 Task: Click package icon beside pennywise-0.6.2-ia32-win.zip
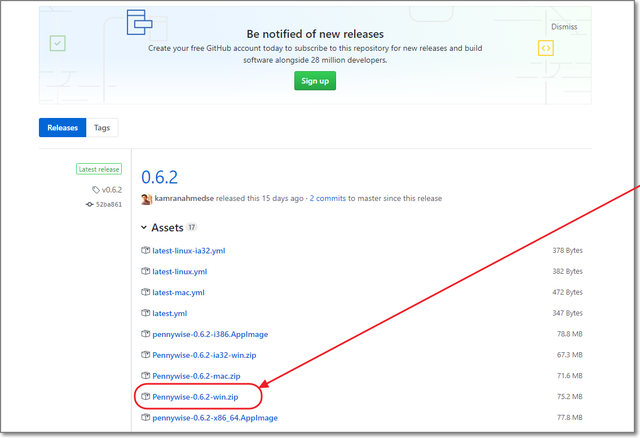(145, 355)
